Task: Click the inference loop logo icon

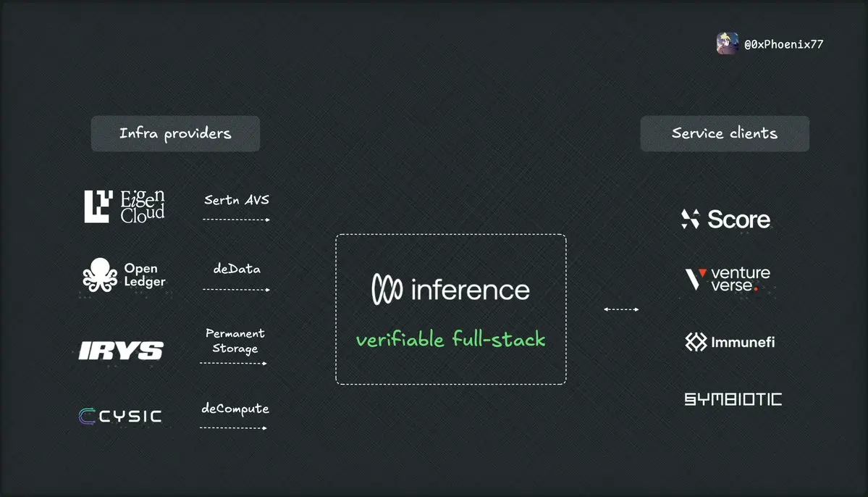Action: [x=387, y=289]
